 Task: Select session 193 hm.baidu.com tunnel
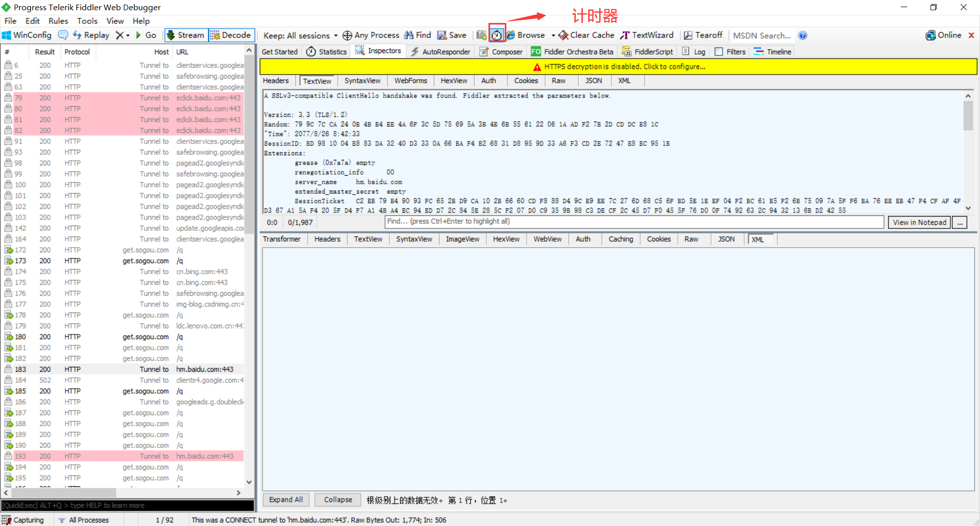point(124,456)
